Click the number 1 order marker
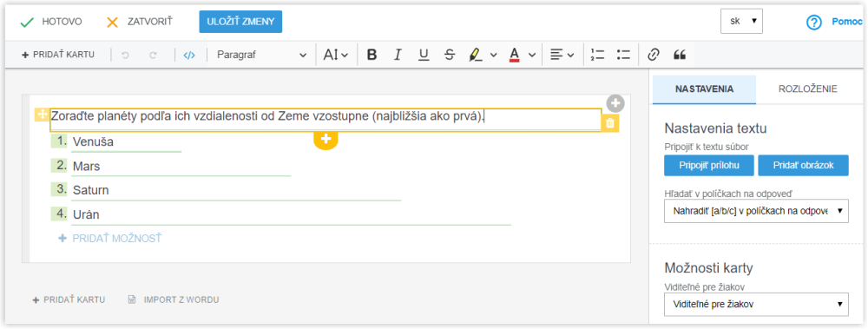The height and width of the screenshot is (329, 868). click(x=59, y=141)
